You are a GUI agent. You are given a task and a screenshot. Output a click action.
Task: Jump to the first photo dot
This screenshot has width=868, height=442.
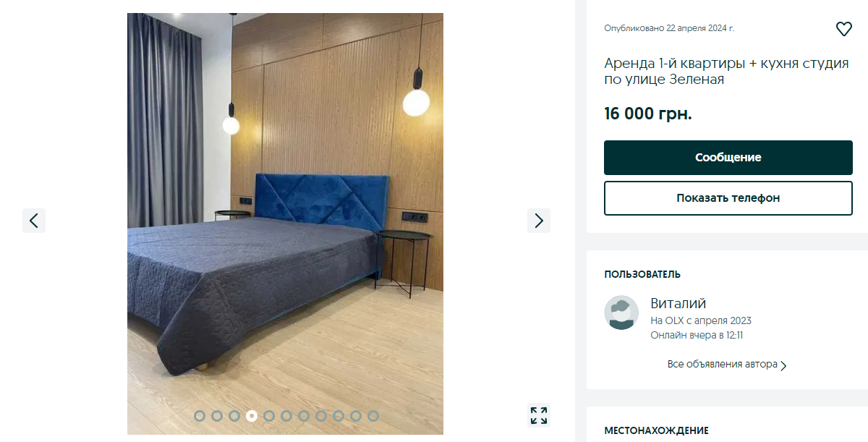[x=200, y=416]
